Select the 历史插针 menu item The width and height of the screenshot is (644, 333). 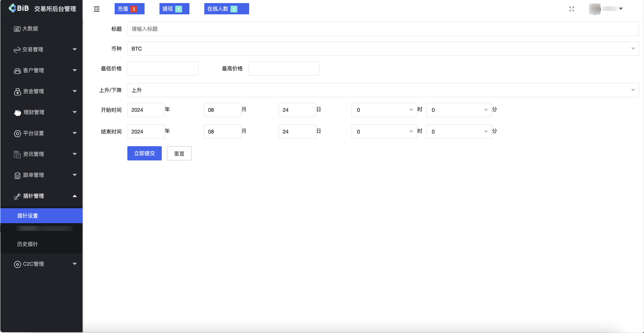(28, 244)
